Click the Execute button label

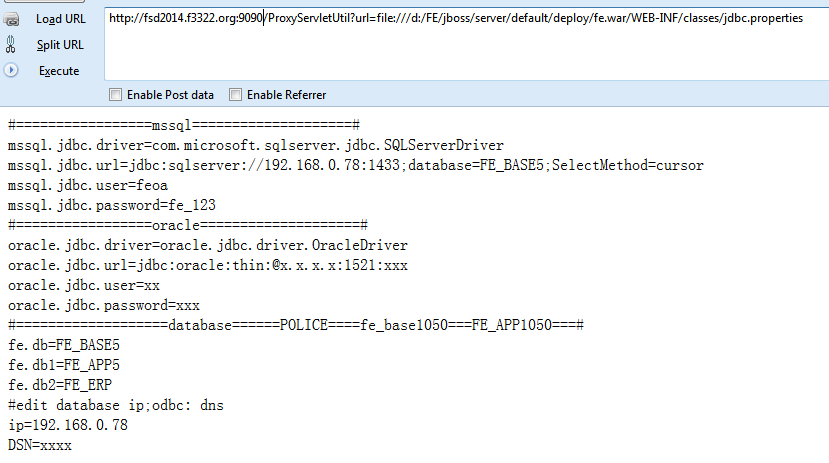(x=59, y=71)
